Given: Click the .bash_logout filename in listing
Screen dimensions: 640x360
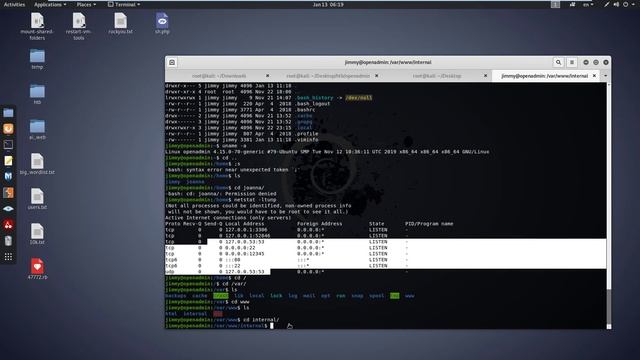Looking at the screenshot, I should [313, 104].
